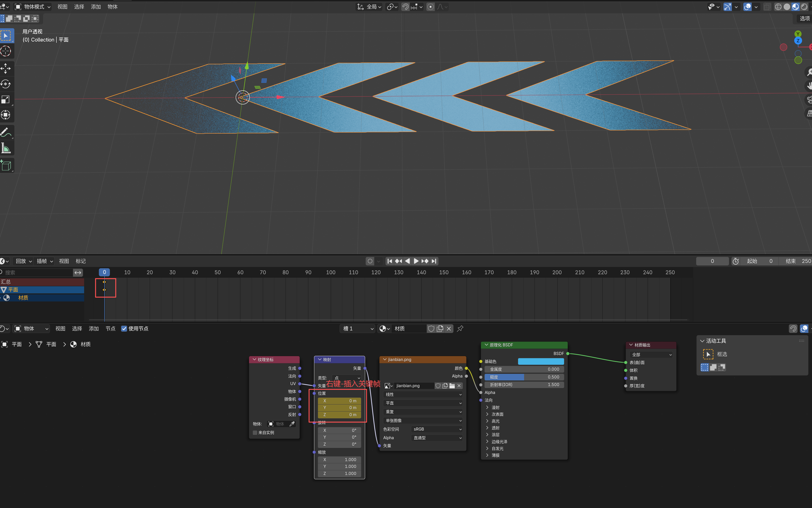Open the 物体模式 mode dropdown
This screenshot has width=812, height=508.
(x=33, y=7)
